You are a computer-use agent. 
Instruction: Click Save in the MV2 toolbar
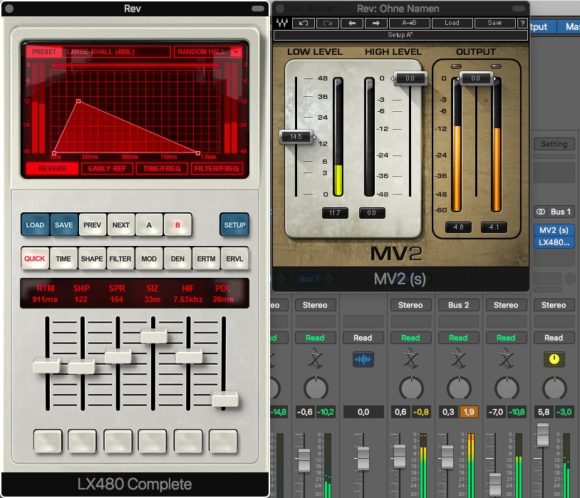[x=495, y=23]
